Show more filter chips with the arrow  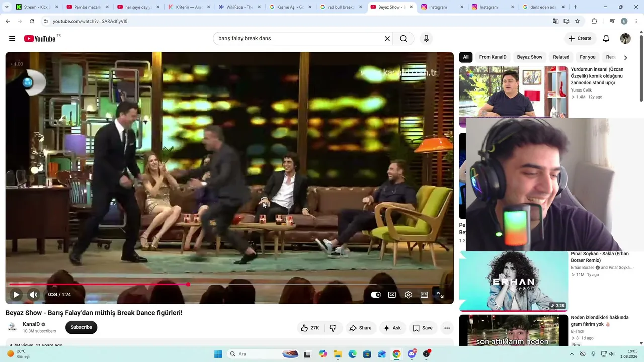pos(625,58)
